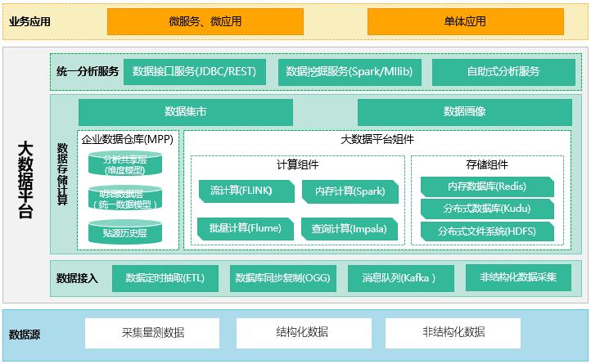Select the 批量计算(Flume) block
Screen dimensions: 591x364
click(235, 229)
